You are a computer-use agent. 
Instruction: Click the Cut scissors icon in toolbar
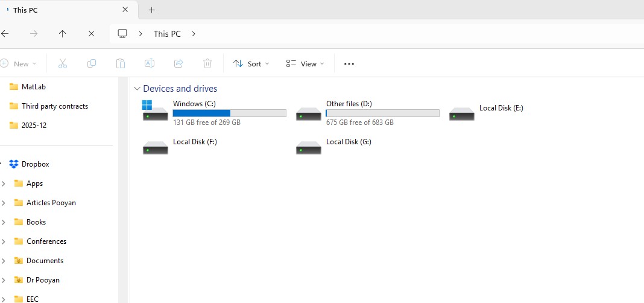(62, 63)
